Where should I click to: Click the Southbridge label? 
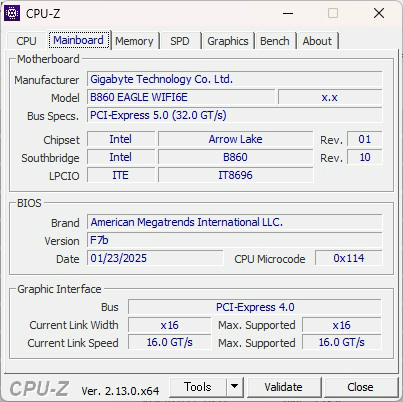tap(50, 158)
